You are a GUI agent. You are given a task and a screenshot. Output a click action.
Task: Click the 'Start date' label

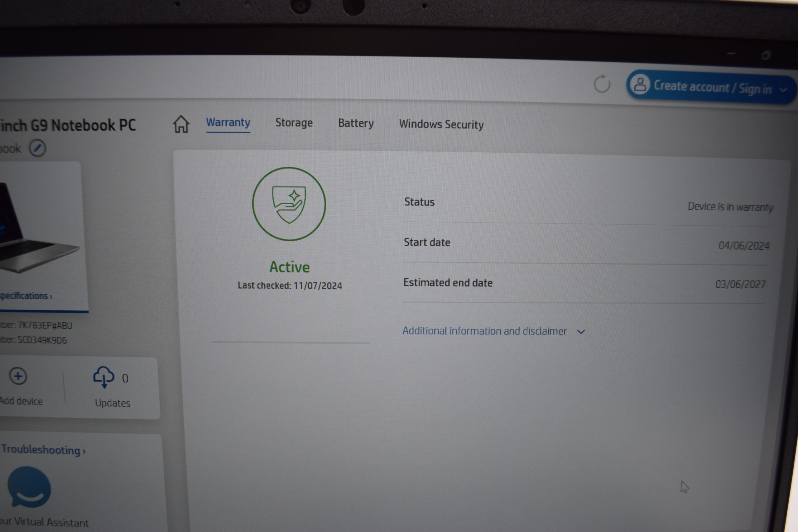pyautogui.click(x=427, y=242)
